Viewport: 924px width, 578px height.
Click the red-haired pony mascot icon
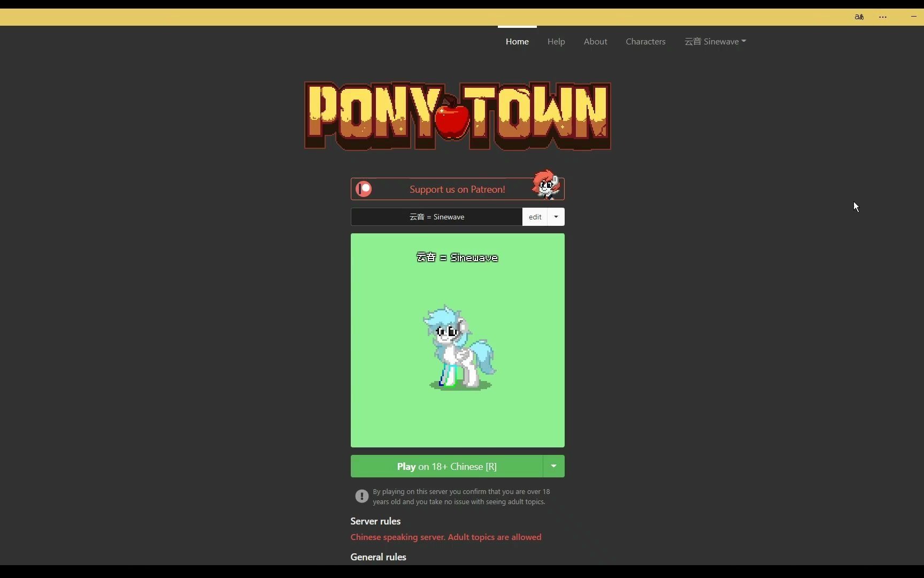[546, 184]
